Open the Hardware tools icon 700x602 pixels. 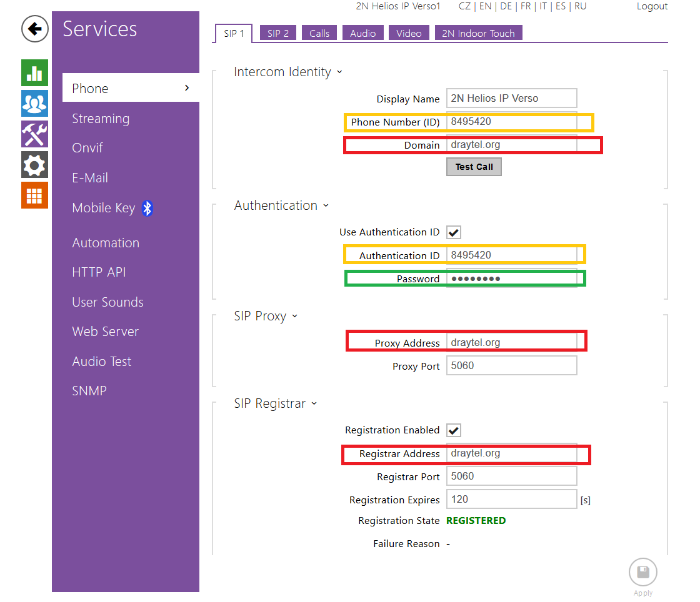(x=34, y=134)
